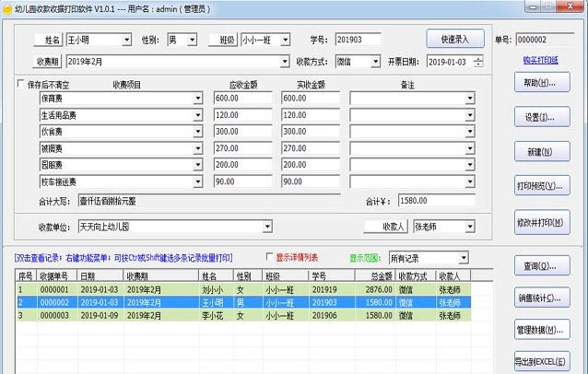
Task: Toggle the 显示详情列表 checkbox
Action: click(269, 257)
